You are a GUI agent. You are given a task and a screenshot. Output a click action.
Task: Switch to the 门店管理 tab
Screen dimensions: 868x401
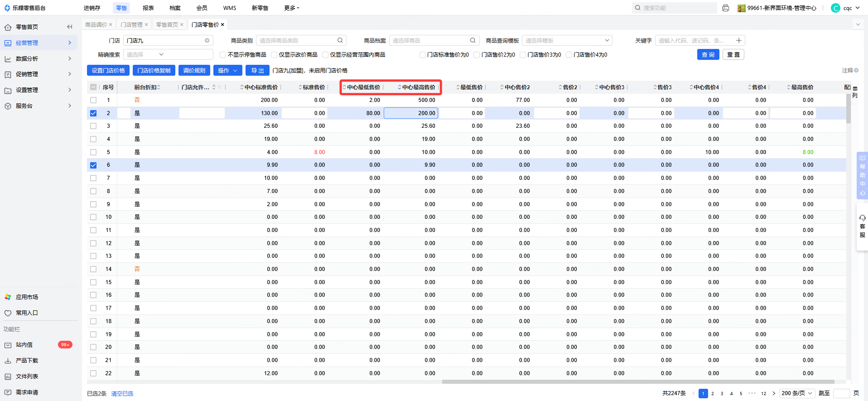131,25
